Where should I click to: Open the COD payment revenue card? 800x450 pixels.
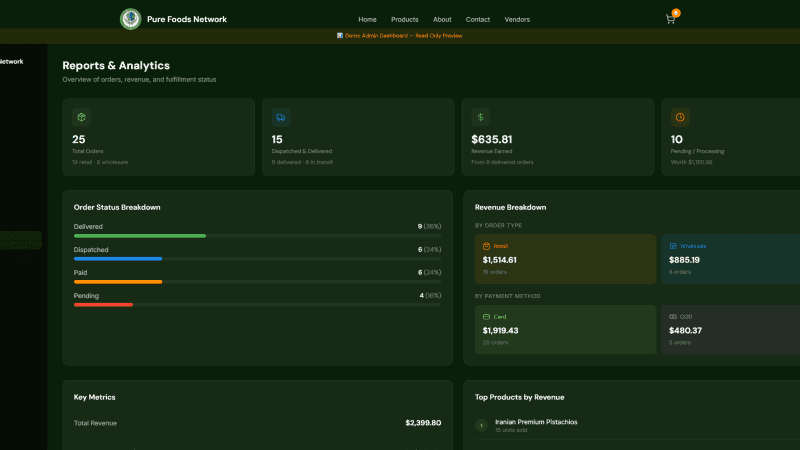click(x=731, y=330)
